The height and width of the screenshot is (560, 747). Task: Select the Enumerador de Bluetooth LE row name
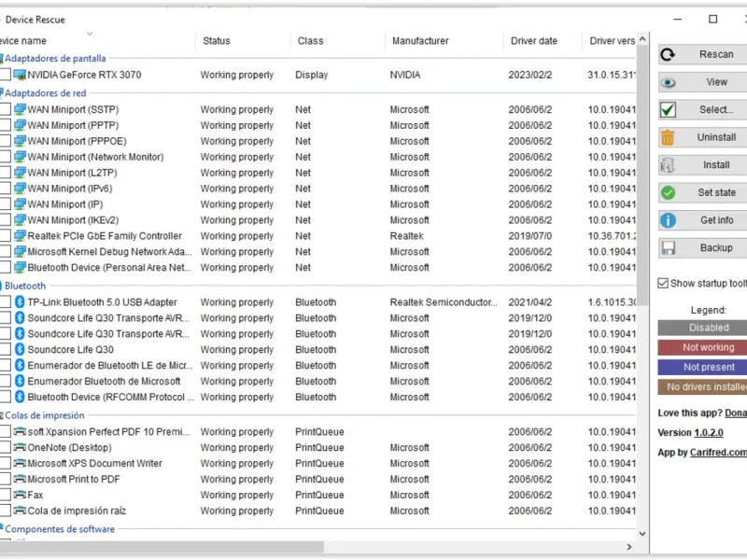[109, 365]
